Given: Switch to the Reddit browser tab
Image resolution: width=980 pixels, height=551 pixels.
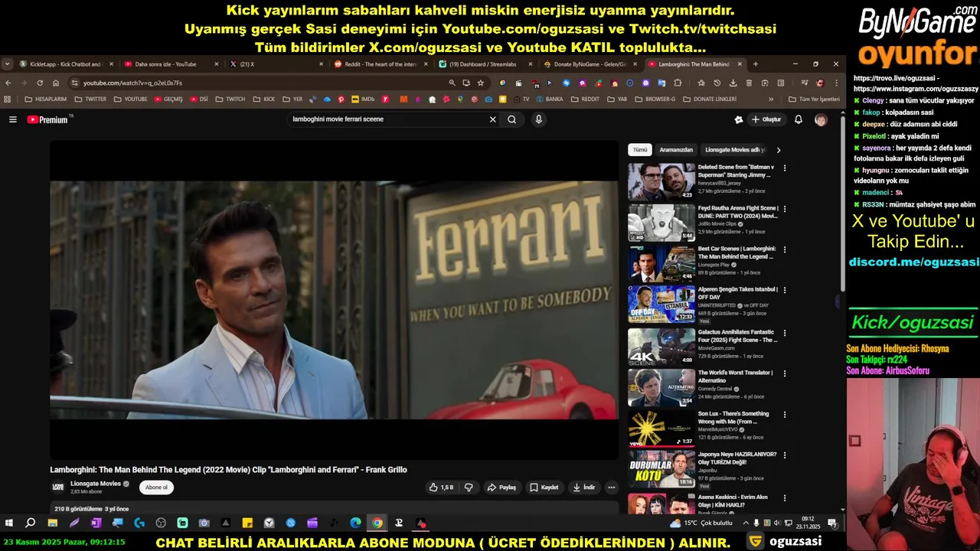Looking at the screenshot, I should 380,64.
